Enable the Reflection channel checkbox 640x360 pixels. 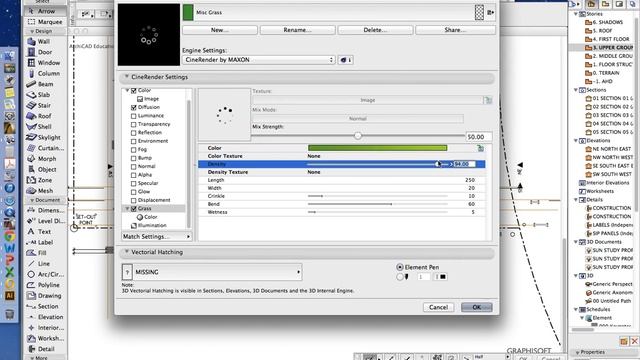(x=133, y=133)
